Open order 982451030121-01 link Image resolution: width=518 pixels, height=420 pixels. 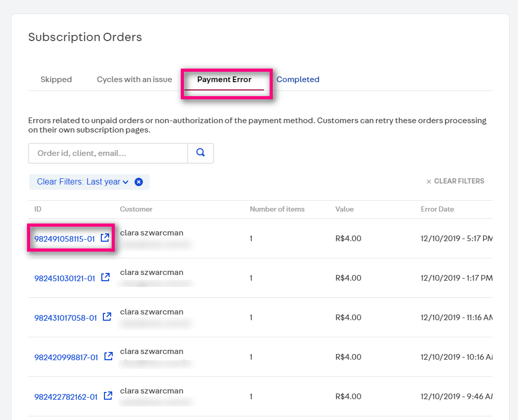64,279
